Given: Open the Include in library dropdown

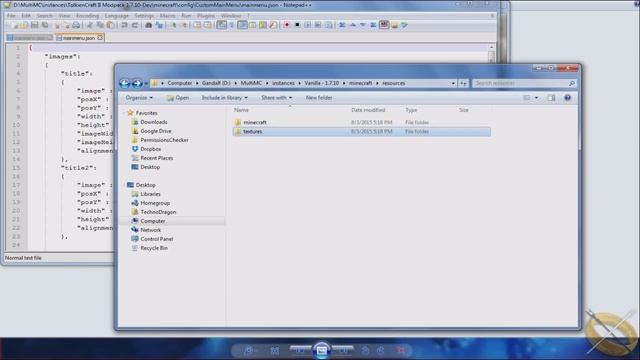Looking at the screenshot, I should (224, 98).
